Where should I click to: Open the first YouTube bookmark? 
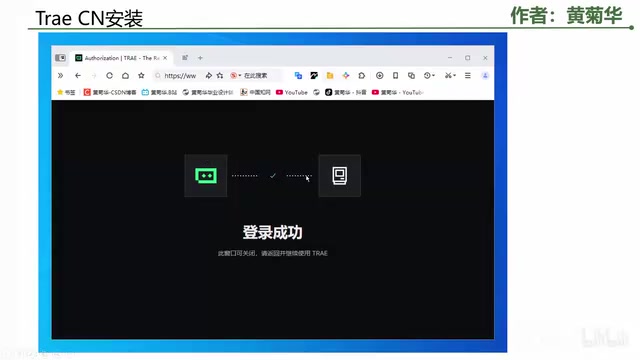coord(292,93)
